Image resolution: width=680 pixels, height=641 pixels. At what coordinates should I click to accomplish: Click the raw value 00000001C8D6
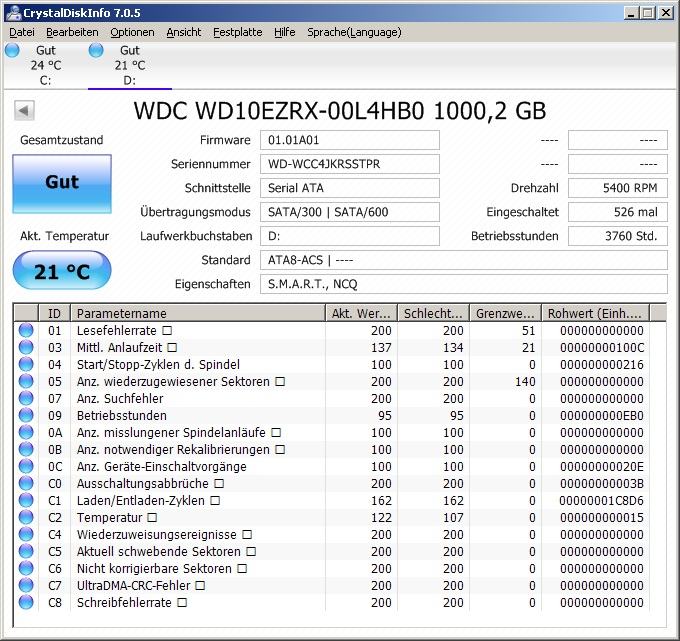tap(602, 500)
